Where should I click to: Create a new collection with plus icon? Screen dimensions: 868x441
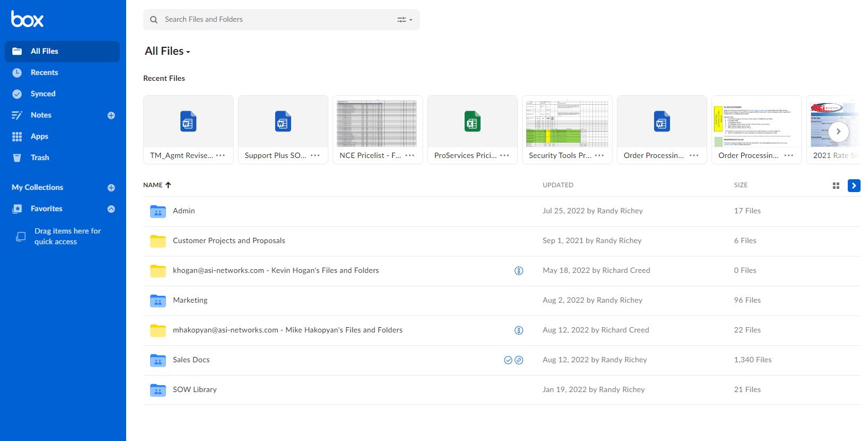pyautogui.click(x=111, y=188)
